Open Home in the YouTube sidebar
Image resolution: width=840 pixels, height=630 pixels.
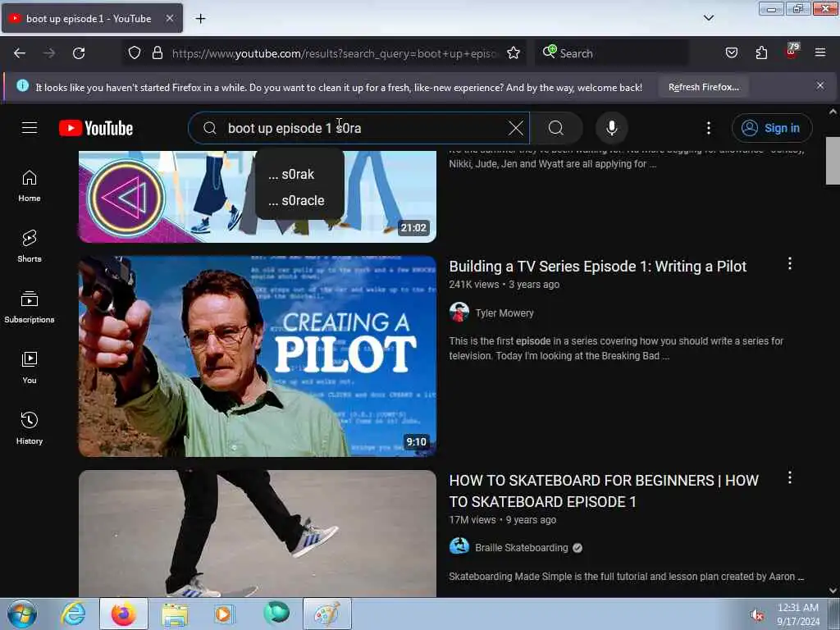tap(30, 186)
